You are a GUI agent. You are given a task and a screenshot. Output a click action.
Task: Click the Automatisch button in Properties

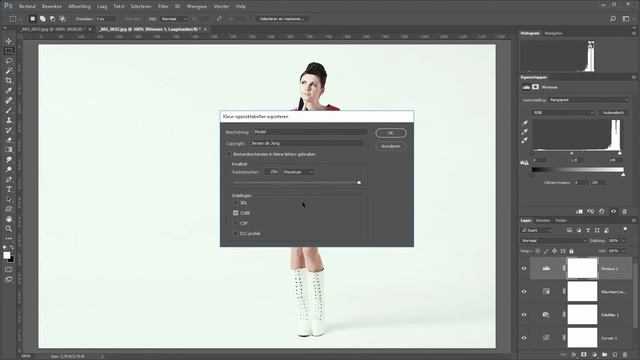pos(613,113)
